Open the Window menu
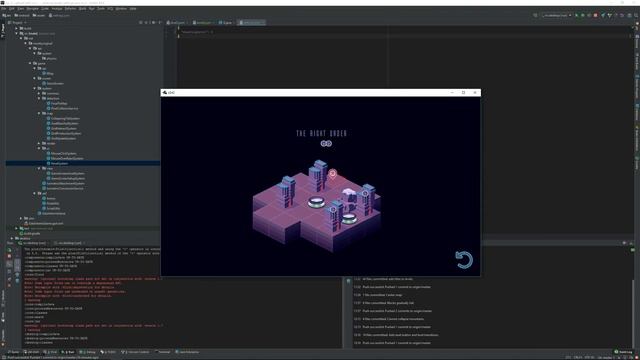640x360 pixels. (x=121, y=9)
